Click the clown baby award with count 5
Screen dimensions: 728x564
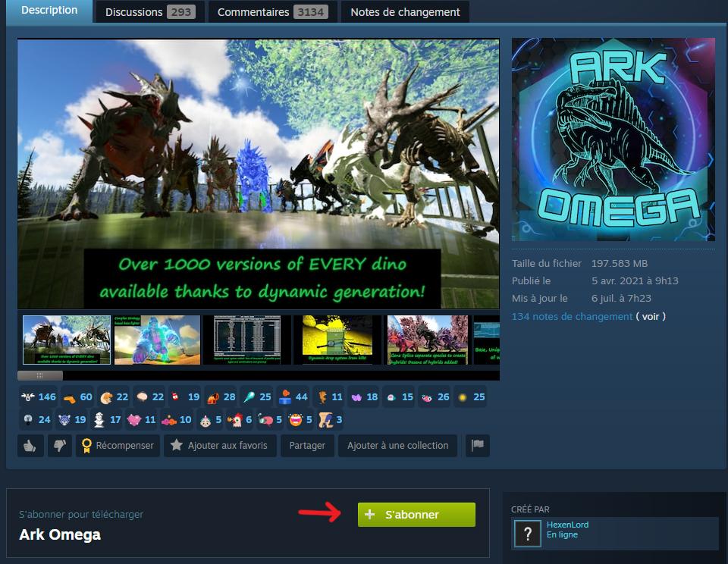tap(209, 420)
